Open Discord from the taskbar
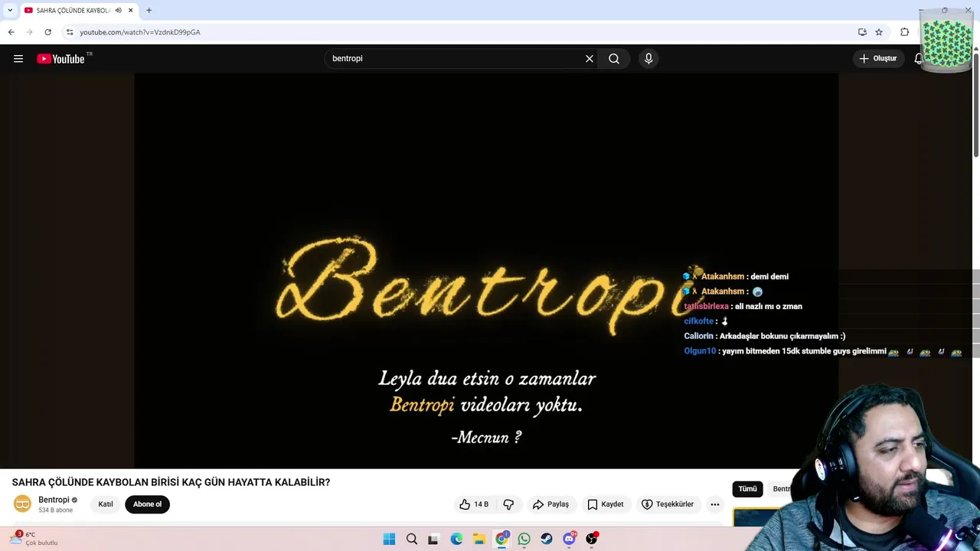 569,539
